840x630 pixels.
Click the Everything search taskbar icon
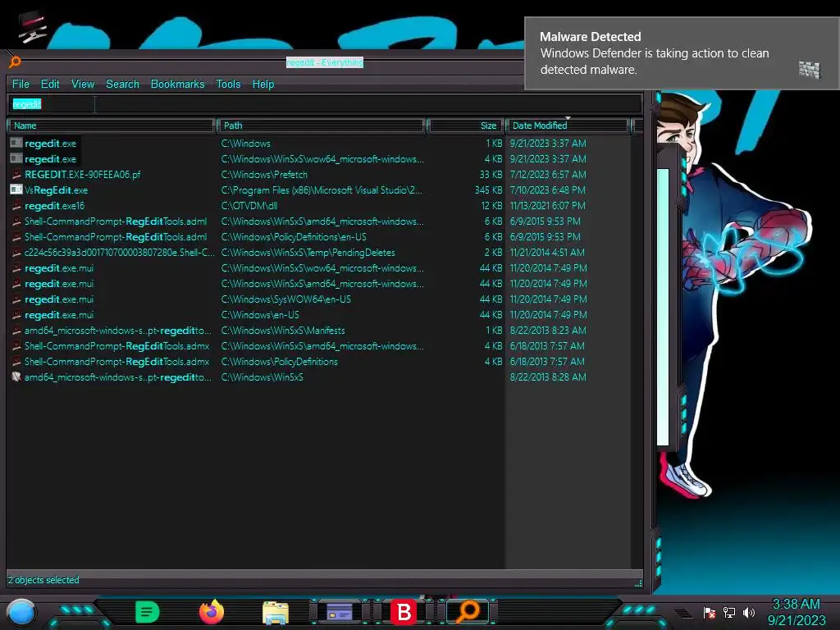(468, 611)
